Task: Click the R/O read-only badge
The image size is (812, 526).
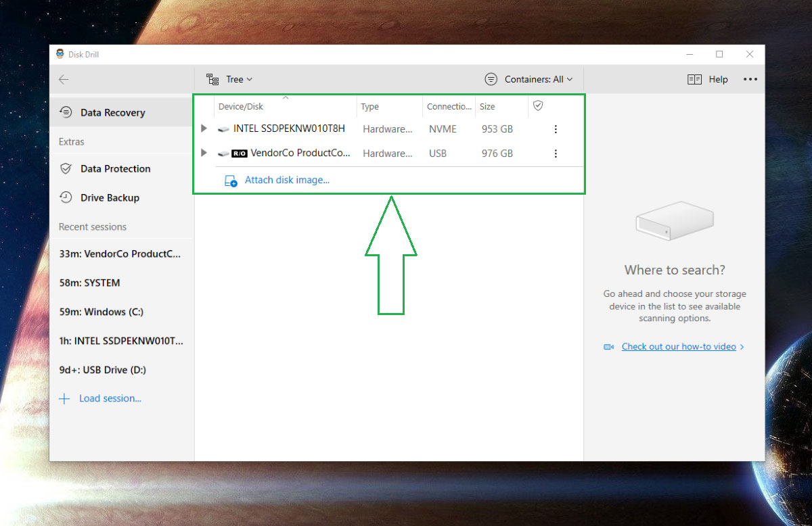Action: (240, 153)
